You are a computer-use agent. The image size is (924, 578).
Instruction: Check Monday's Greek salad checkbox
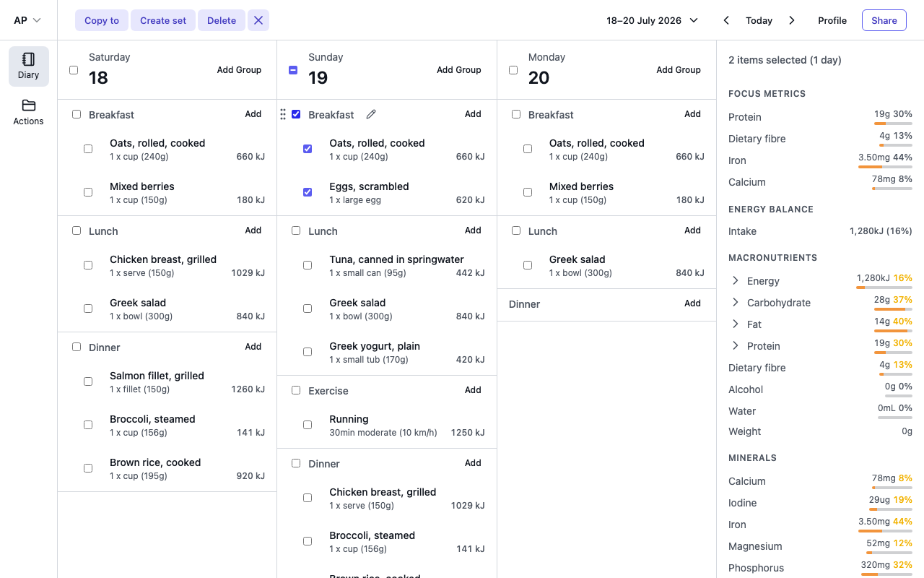click(x=528, y=265)
